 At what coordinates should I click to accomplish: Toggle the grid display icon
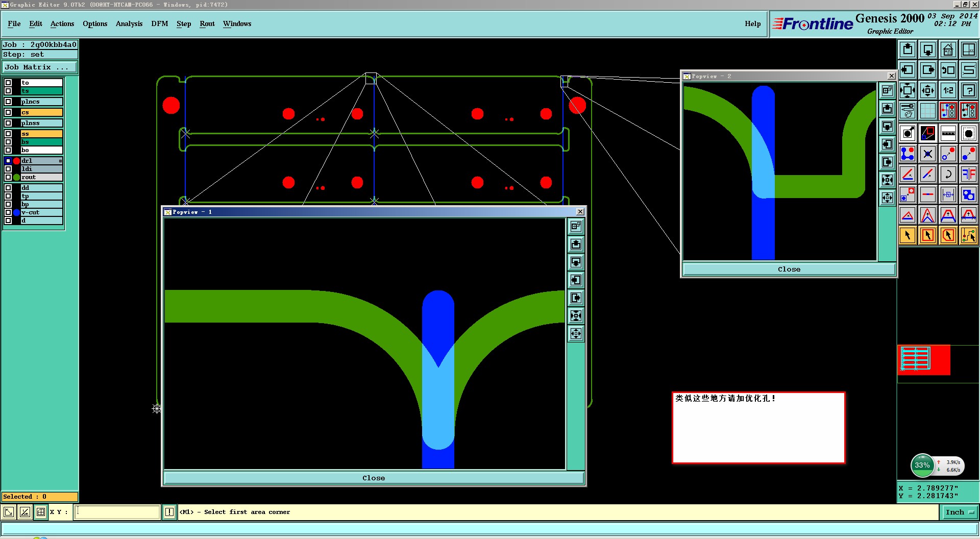coord(928,111)
